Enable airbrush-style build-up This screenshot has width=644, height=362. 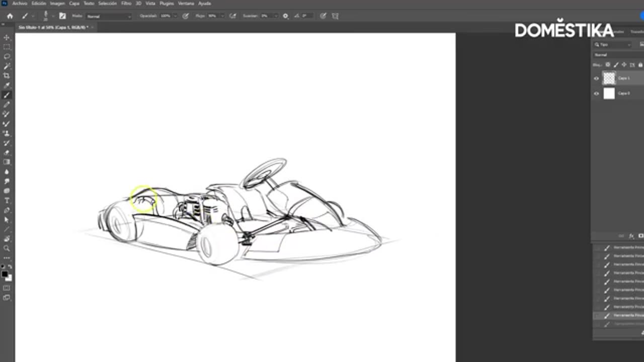(x=232, y=16)
